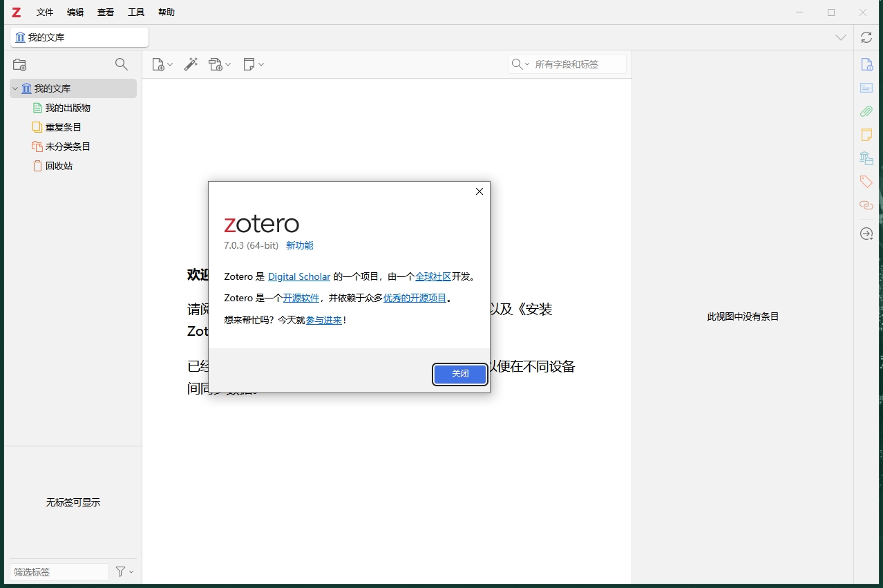Open the 编辑 menu
This screenshot has width=883, height=588.
(x=75, y=12)
